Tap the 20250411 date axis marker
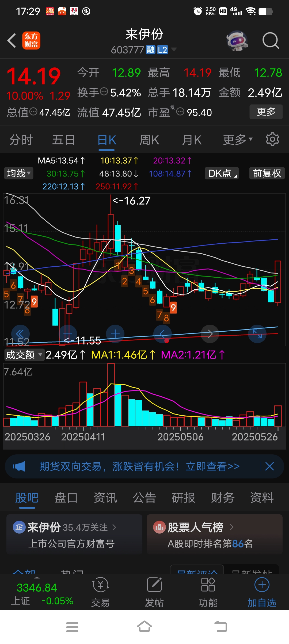 pyautogui.click(x=83, y=437)
